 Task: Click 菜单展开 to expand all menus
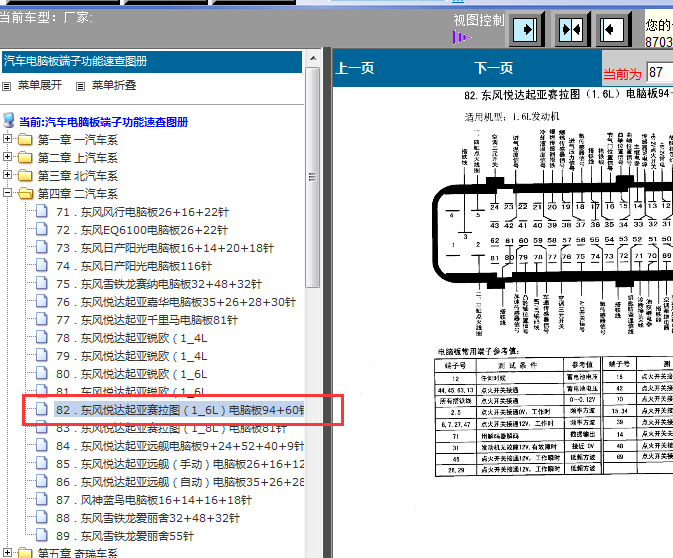(x=40, y=85)
